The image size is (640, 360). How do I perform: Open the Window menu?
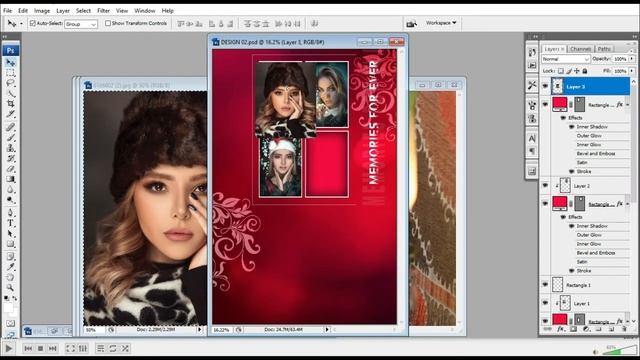point(144,11)
